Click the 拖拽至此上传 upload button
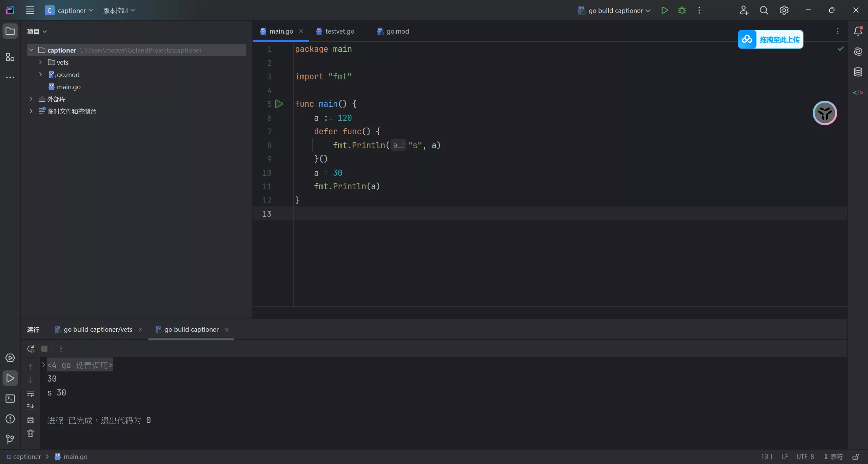The height and width of the screenshot is (464, 868). coord(770,39)
